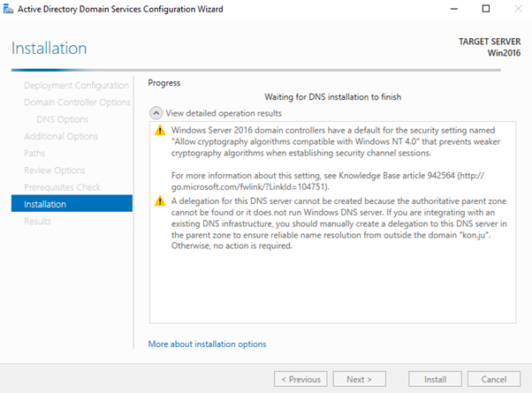Screen dimensions: 532x393
Task: Click the warning icon beside DNS delegation message
Action: tap(160, 201)
